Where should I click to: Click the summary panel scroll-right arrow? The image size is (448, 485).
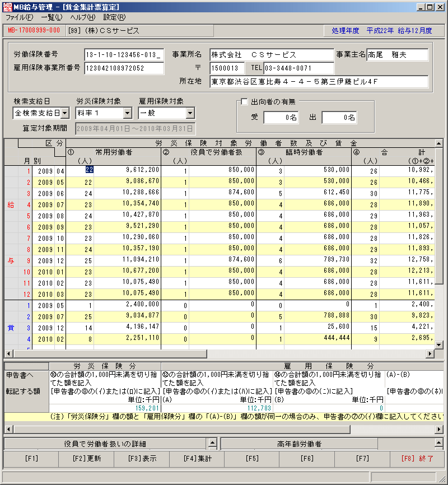[439, 429]
